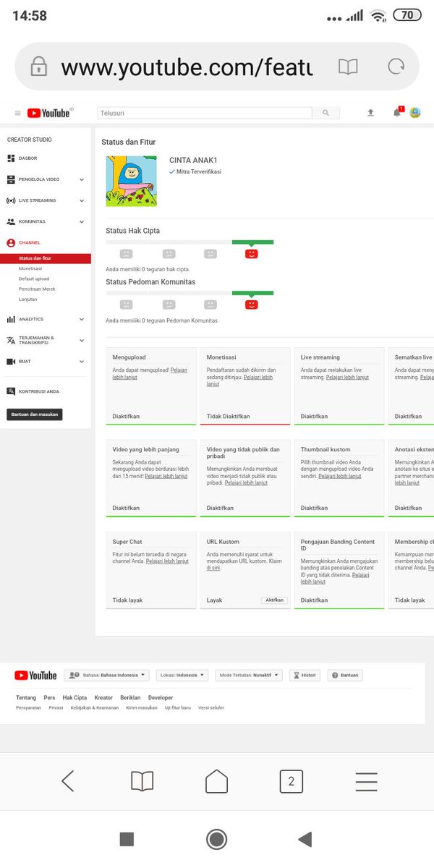Click Kebijakan & Keamanan footer link

click(x=95, y=708)
